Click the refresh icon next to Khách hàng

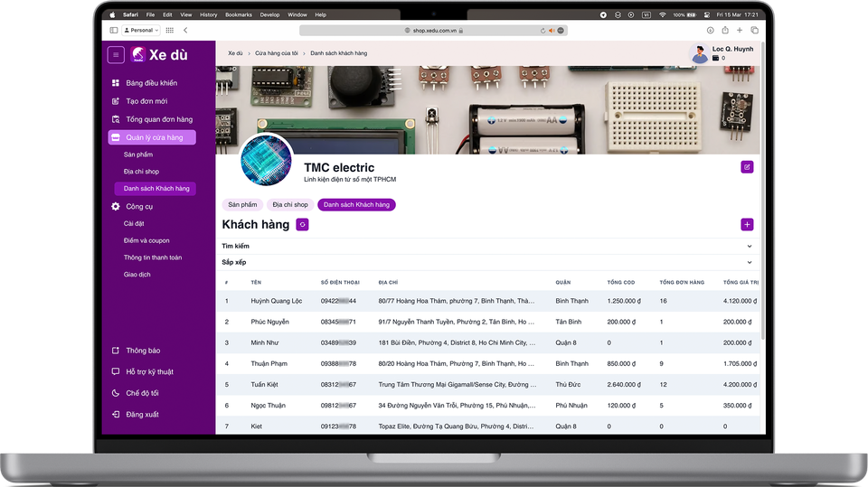click(x=302, y=225)
